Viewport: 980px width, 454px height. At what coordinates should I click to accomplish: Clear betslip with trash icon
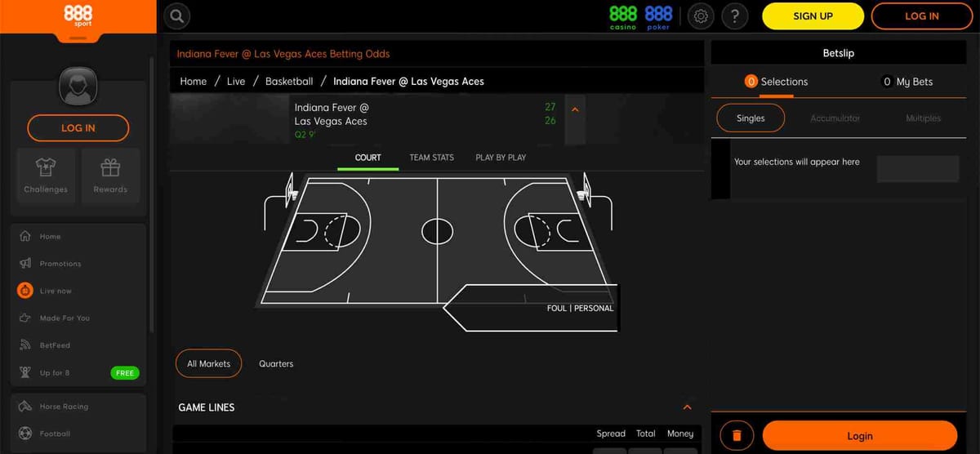click(737, 436)
